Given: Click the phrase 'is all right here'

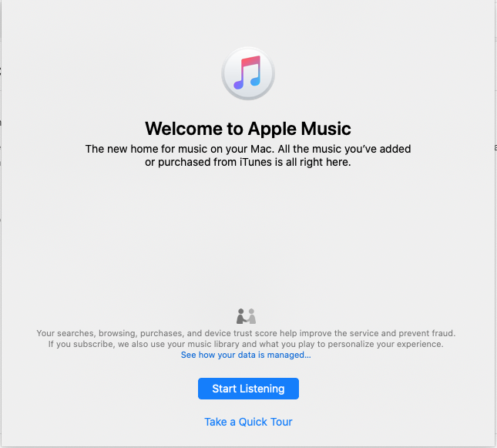Looking at the screenshot, I should pos(313,162).
